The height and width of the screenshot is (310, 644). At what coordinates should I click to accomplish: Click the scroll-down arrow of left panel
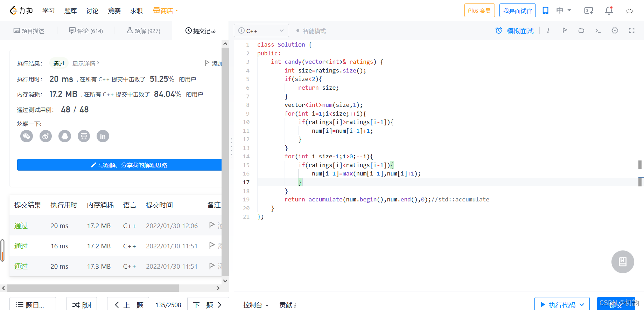pyautogui.click(x=225, y=281)
